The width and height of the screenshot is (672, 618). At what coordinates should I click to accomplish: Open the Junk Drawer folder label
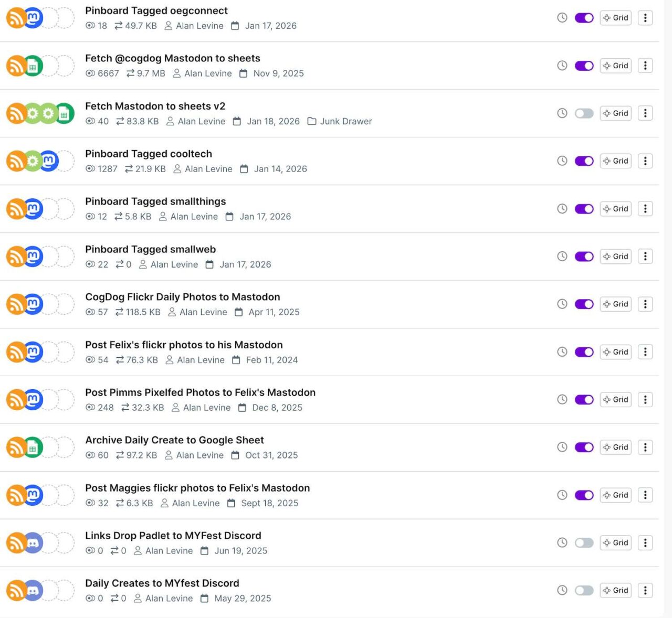pyautogui.click(x=345, y=121)
